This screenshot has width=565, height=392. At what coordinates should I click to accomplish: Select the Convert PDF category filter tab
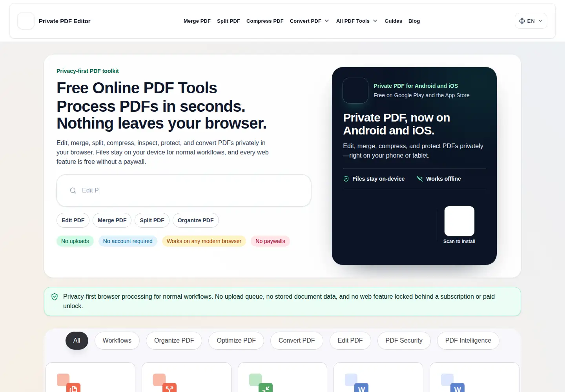(297, 341)
